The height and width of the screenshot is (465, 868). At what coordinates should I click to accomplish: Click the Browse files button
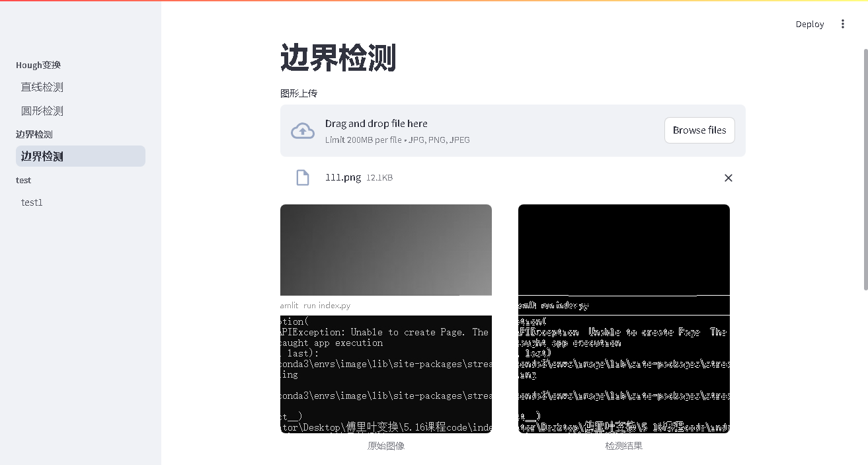[x=699, y=130]
